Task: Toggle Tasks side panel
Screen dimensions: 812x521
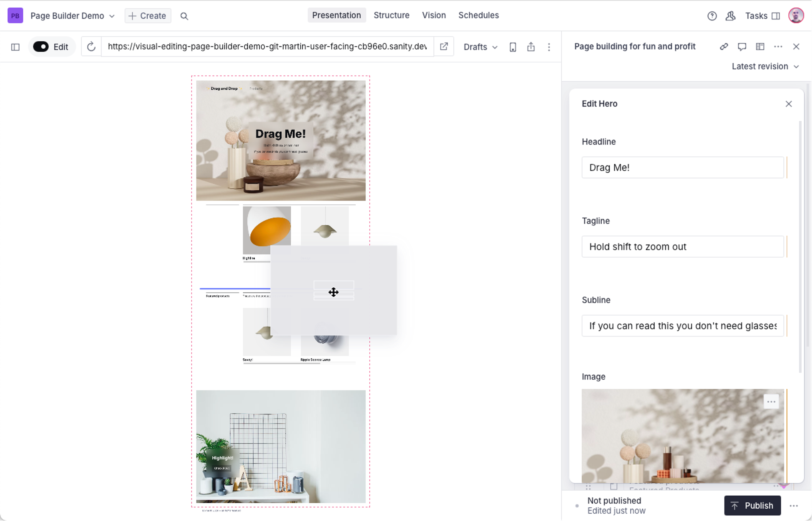Action: 762,16
